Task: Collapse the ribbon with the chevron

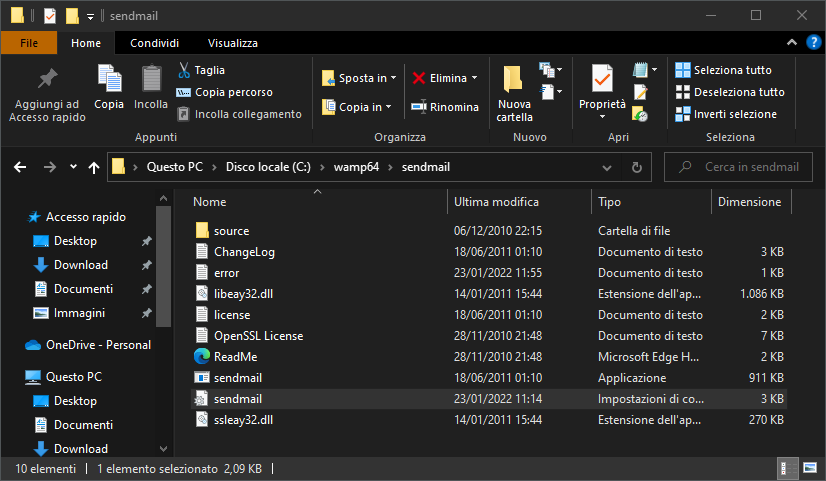Action: (792, 42)
